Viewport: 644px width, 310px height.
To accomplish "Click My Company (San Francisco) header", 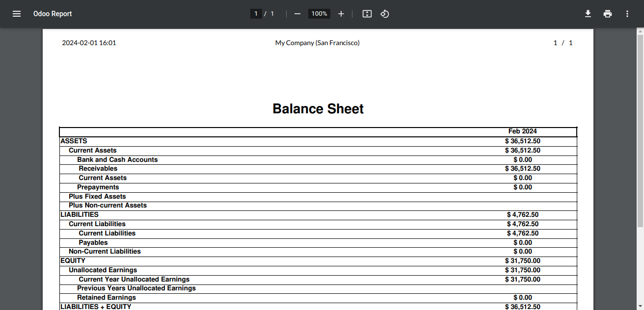I will click(x=318, y=43).
